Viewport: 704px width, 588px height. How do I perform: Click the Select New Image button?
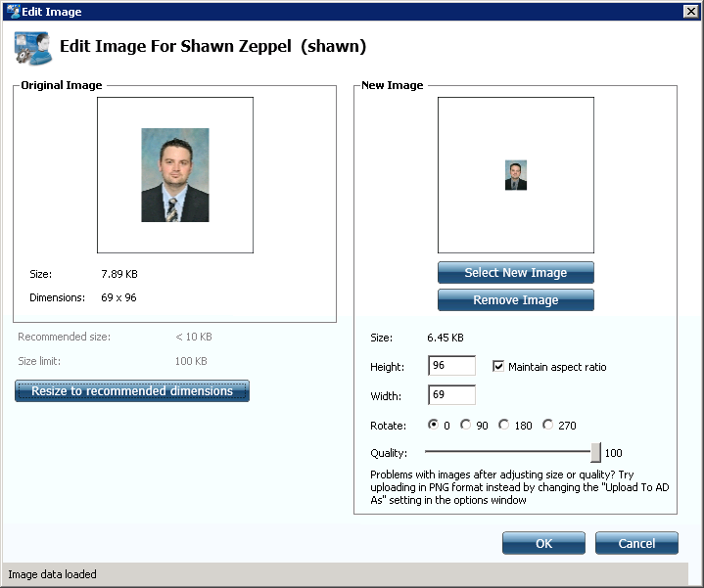pos(516,273)
